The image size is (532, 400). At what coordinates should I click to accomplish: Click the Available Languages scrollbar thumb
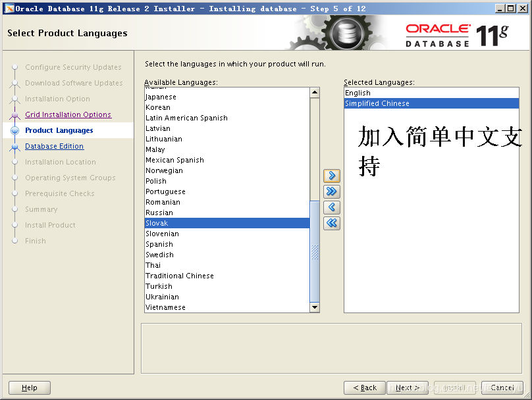coord(315,251)
